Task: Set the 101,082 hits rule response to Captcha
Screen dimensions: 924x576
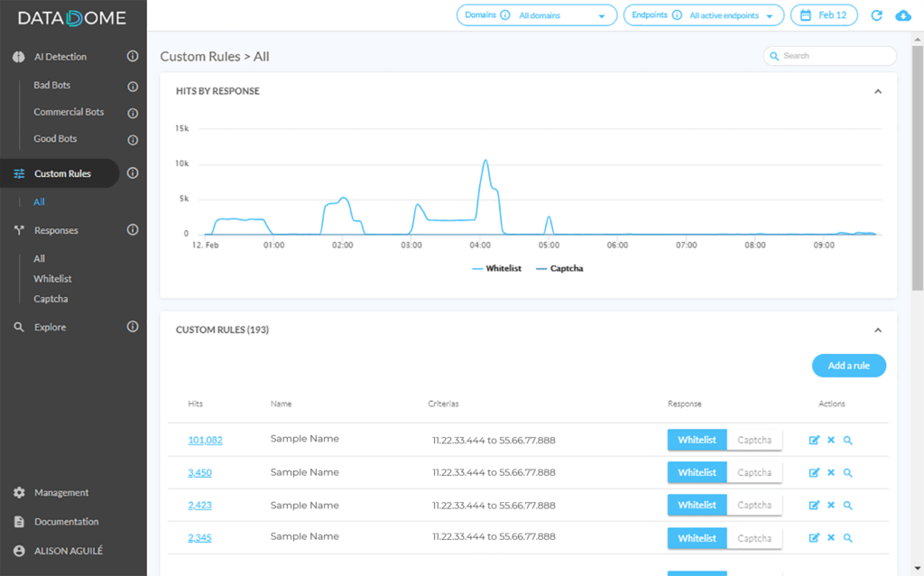Action: tap(754, 440)
